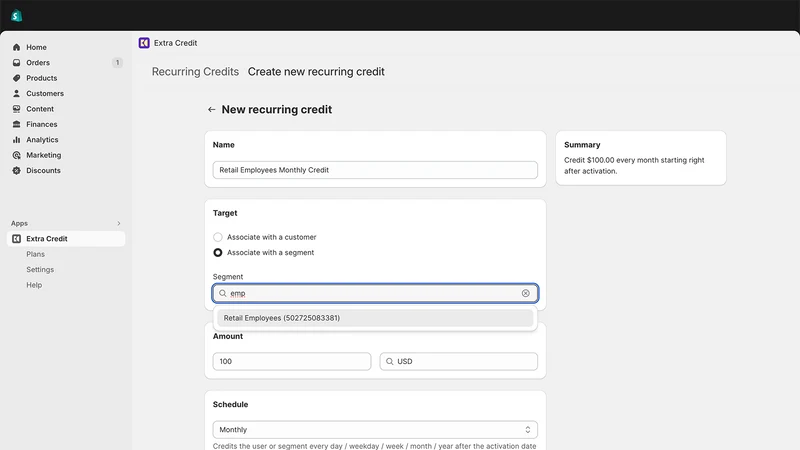The width and height of the screenshot is (800, 450).
Task: Click the Name field with Retail Employees Monthly Credit
Action: (x=375, y=170)
